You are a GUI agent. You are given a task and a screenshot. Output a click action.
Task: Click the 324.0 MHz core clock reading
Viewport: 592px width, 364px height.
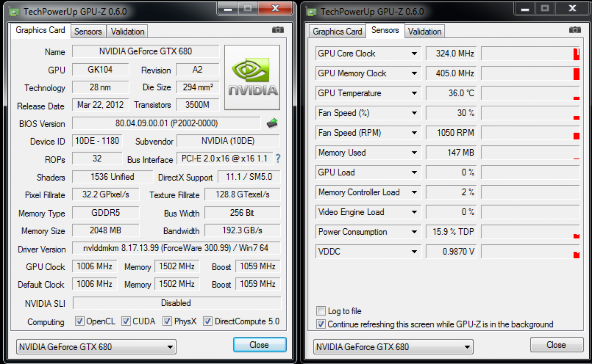[451, 54]
